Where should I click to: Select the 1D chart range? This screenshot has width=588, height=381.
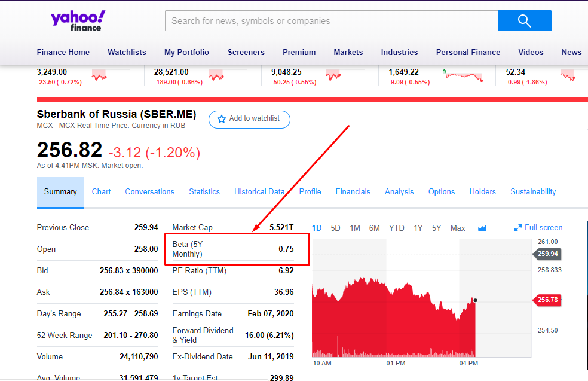[317, 228]
